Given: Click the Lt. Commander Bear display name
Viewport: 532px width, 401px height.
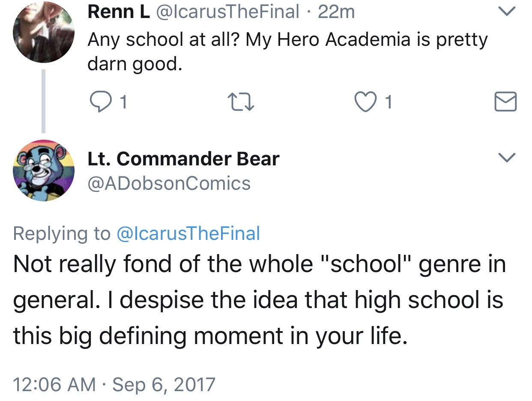Looking at the screenshot, I should pos(183,159).
